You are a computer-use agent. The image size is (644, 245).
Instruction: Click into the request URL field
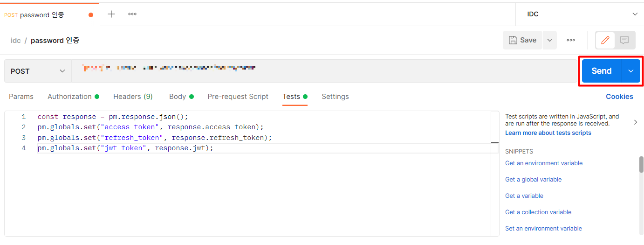(324, 71)
